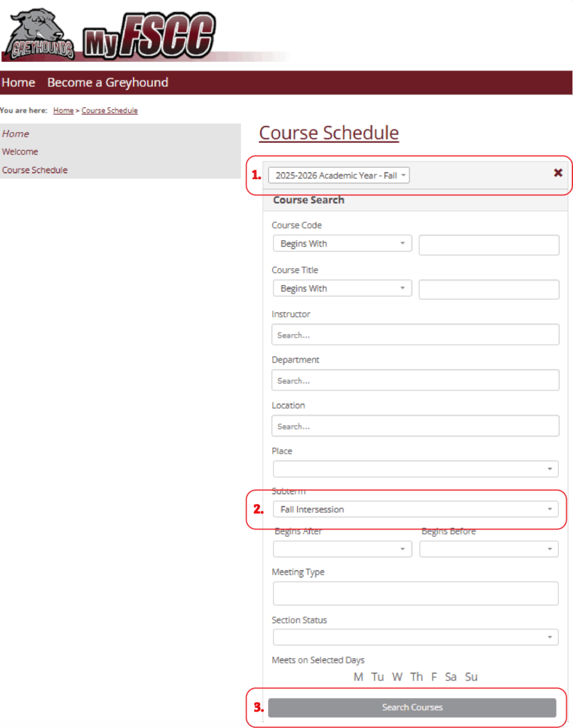Click the Course Title text input field
Image resolution: width=573 pixels, height=728 pixels.
(488, 289)
